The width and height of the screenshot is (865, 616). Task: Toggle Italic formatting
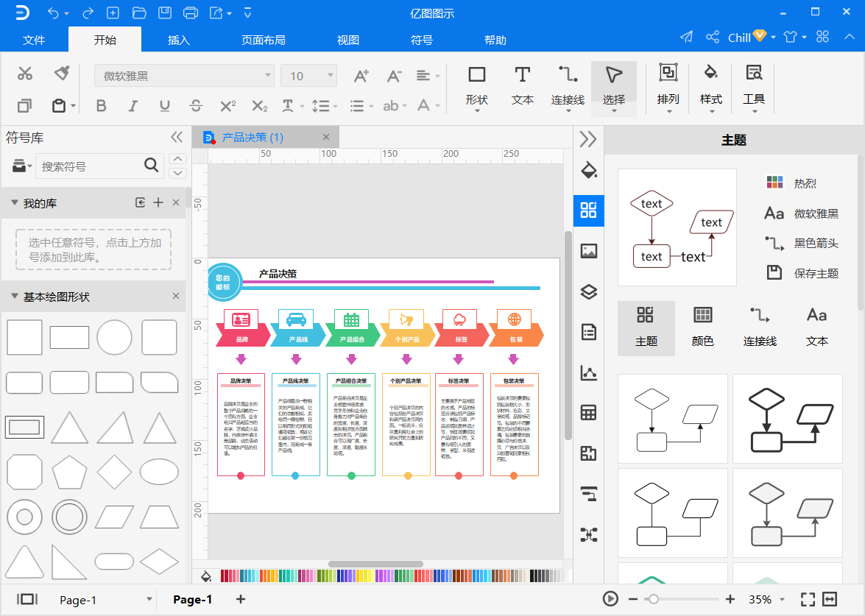click(x=133, y=105)
